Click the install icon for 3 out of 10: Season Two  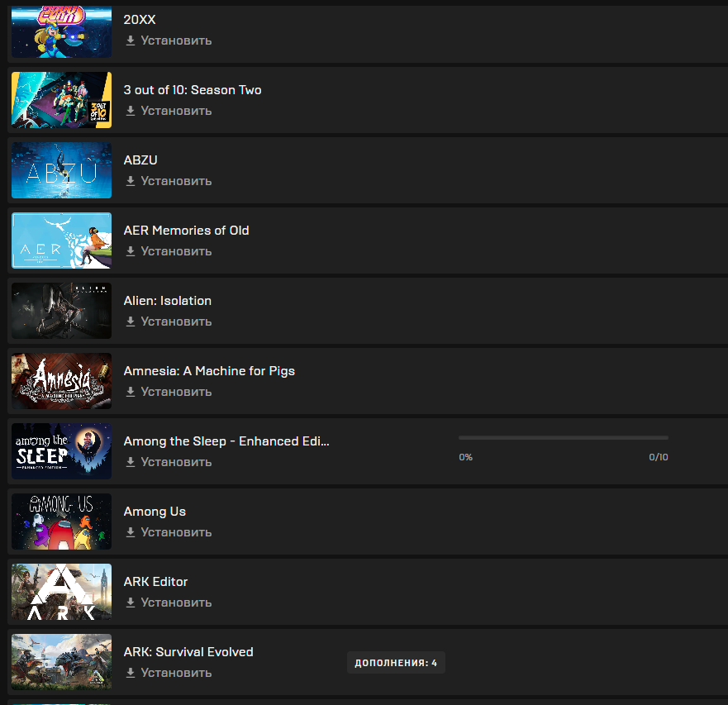[x=131, y=111]
